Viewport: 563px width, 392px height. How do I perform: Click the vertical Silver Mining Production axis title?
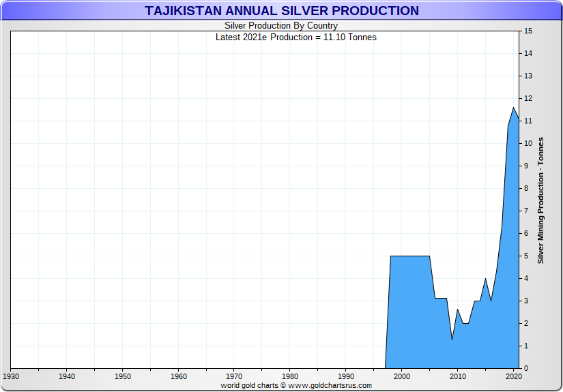pyautogui.click(x=540, y=200)
